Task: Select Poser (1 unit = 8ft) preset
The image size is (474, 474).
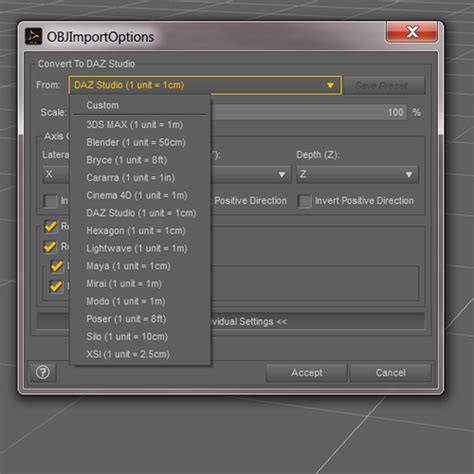Action: coord(140,319)
